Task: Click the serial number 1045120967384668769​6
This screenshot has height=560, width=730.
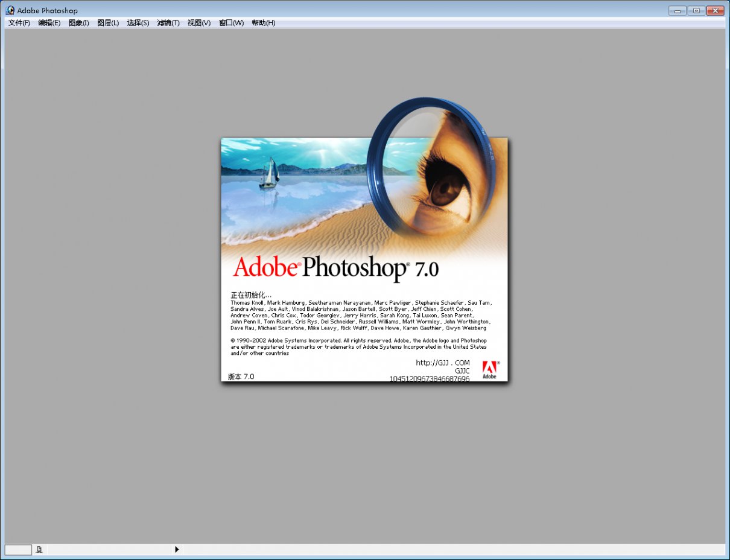Action: point(430,379)
